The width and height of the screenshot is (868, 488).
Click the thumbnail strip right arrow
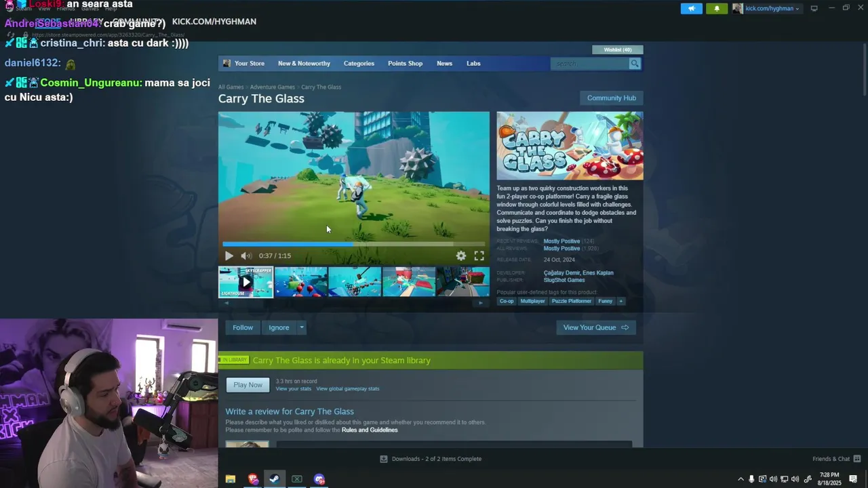[x=481, y=303]
